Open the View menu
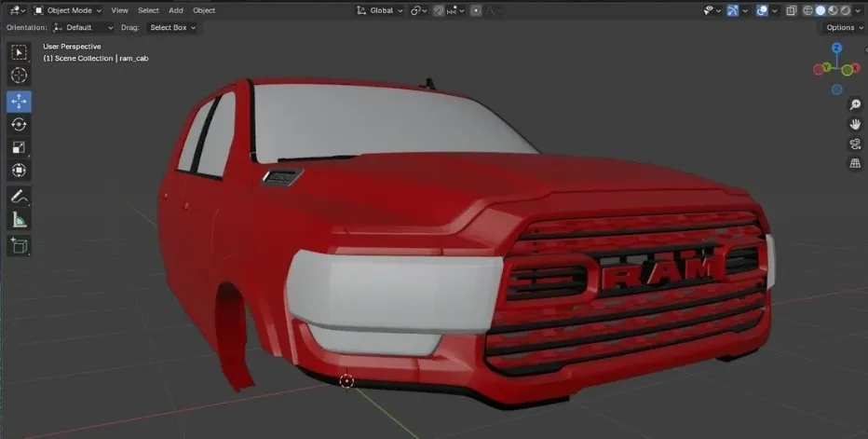Viewport: 868px width, 439px height. (x=119, y=10)
